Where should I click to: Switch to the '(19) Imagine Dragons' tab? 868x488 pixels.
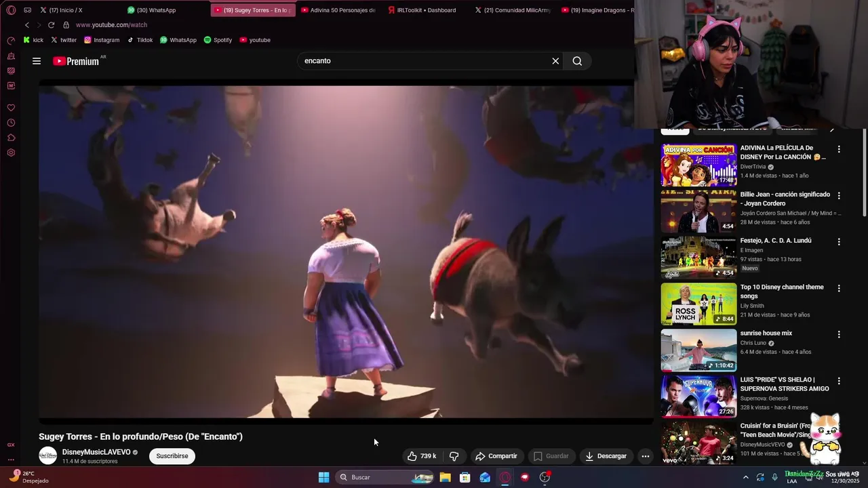[x=596, y=10]
